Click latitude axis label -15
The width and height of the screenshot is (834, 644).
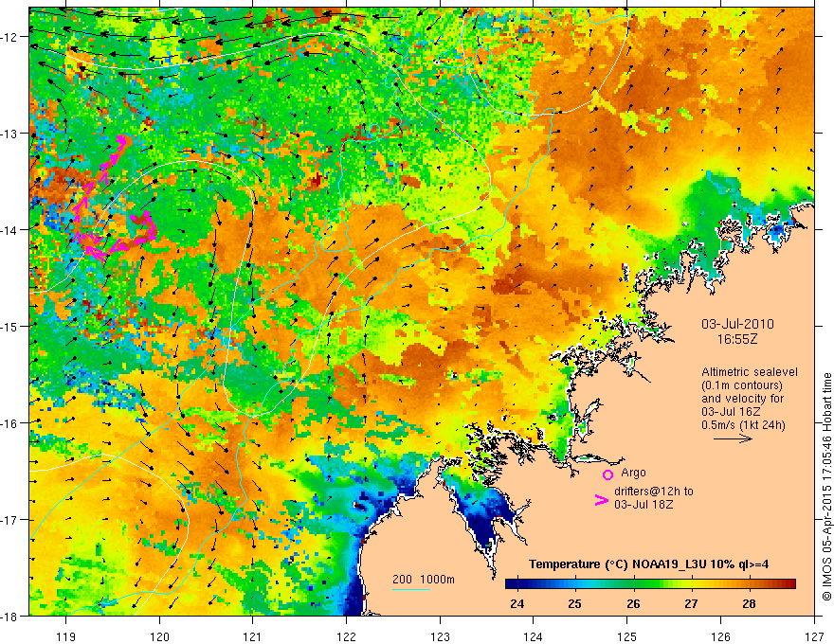(x=10, y=327)
